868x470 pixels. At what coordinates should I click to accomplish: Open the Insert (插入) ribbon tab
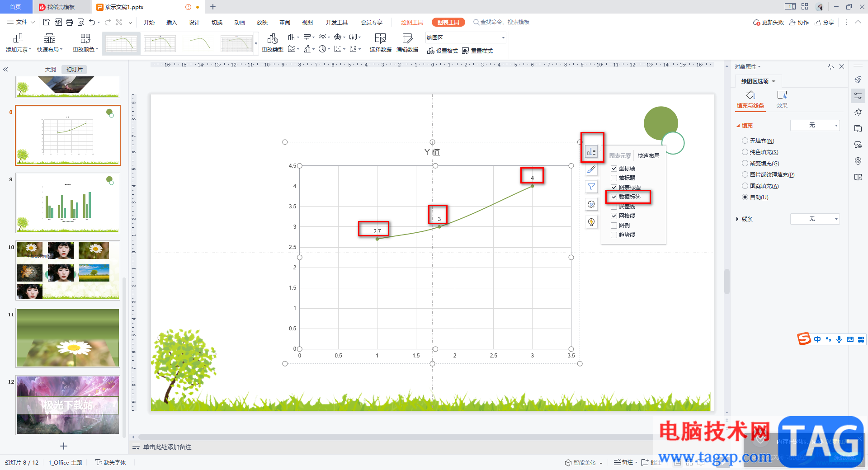(171, 22)
